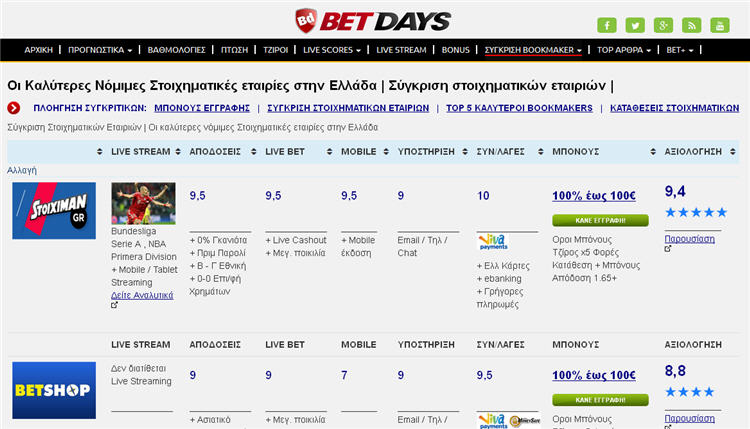Open LIVE STREAM menu item
The height and width of the screenshot is (429, 750).
401,50
